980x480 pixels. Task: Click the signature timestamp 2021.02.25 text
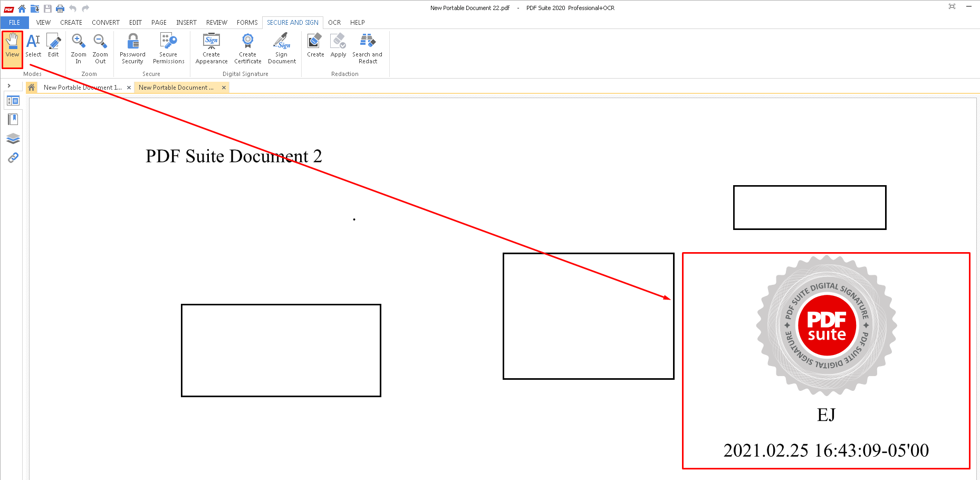(x=826, y=450)
